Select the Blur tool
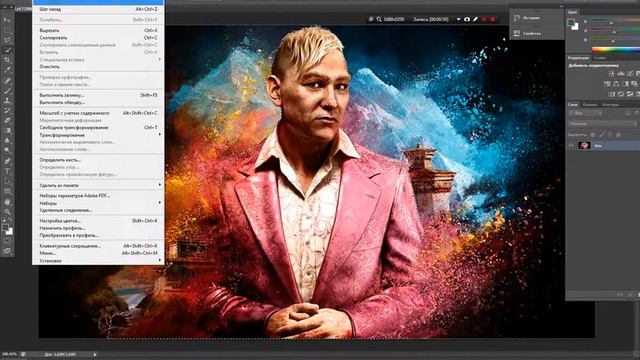The height and width of the screenshot is (360, 640). (x=7, y=140)
